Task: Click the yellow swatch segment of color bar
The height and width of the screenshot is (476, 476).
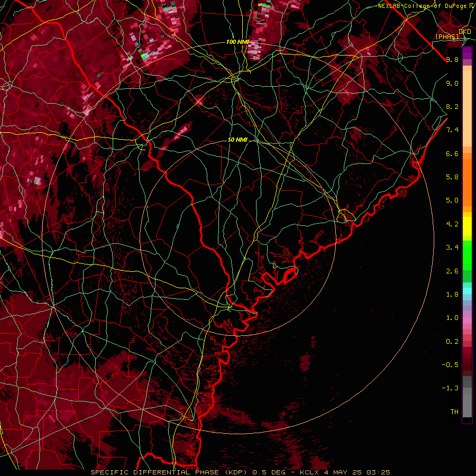Action: pyautogui.click(x=467, y=226)
